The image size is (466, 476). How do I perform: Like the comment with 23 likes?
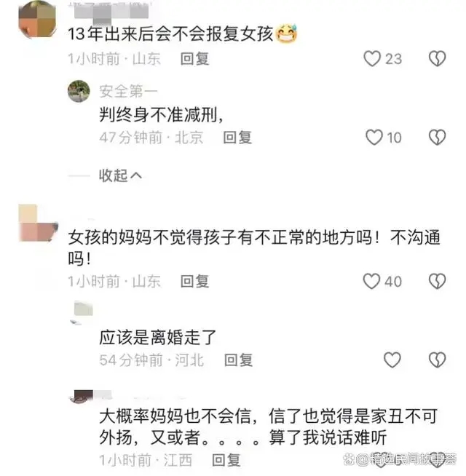tap(372, 58)
